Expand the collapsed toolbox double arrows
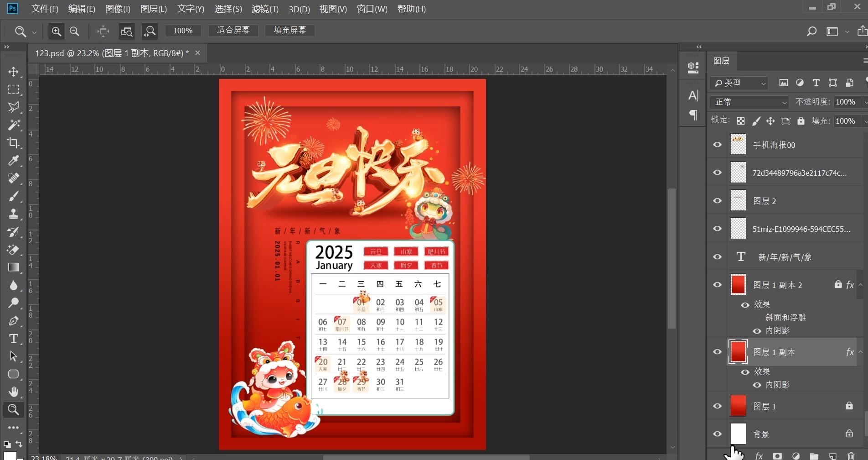Image resolution: width=868 pixels, height=460 pixels. (6, 47)
